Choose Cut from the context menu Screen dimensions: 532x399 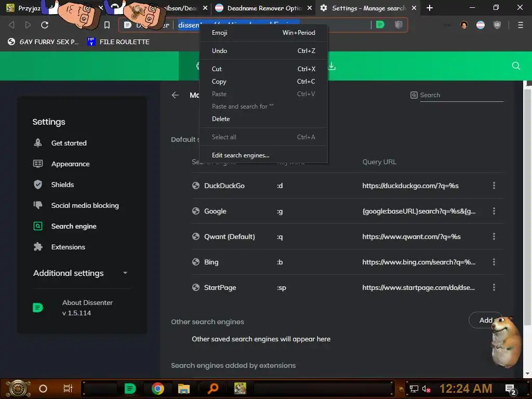click(x=263, y=69)
